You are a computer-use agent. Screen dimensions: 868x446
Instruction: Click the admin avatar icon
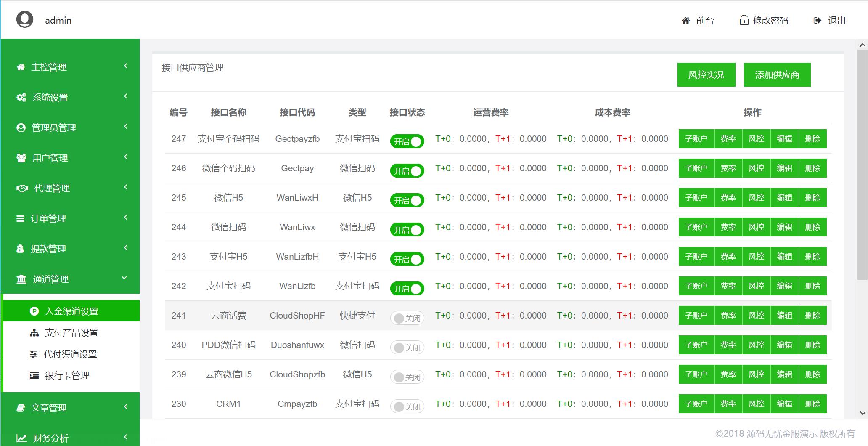tap(24, 20)
